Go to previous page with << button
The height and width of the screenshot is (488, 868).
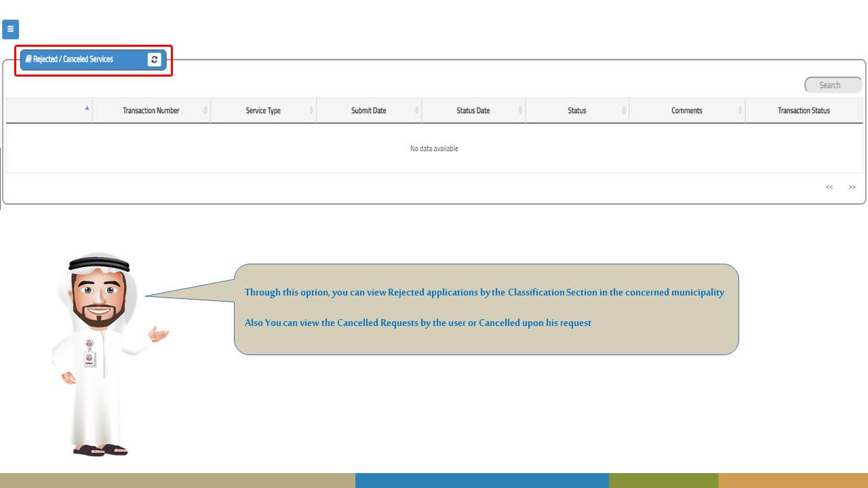click(x=829, y=187)
